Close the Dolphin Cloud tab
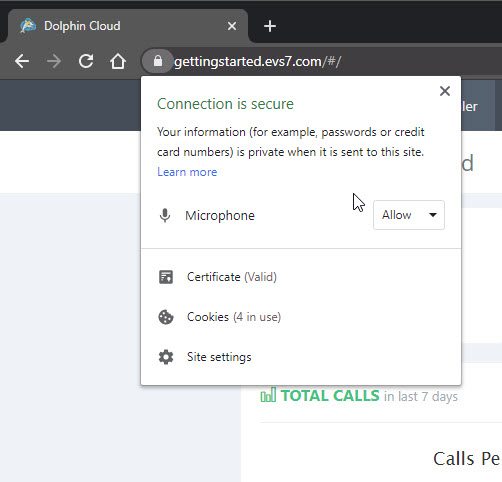 tap(232, 26)
